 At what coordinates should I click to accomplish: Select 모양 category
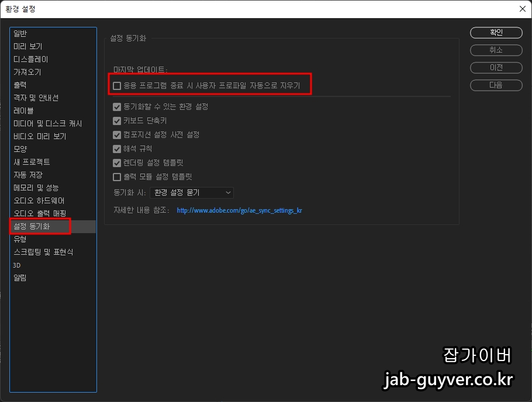53,149
